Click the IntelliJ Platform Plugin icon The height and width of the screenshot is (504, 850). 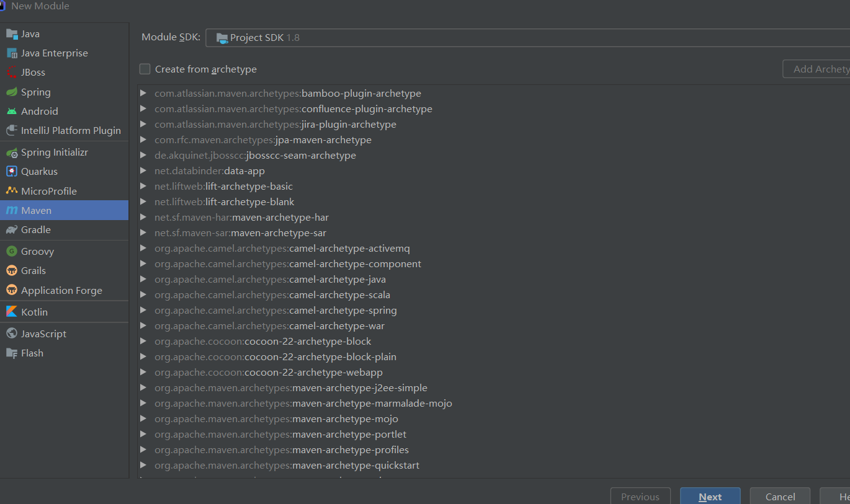pyautogui.click(x=11, y=131)
